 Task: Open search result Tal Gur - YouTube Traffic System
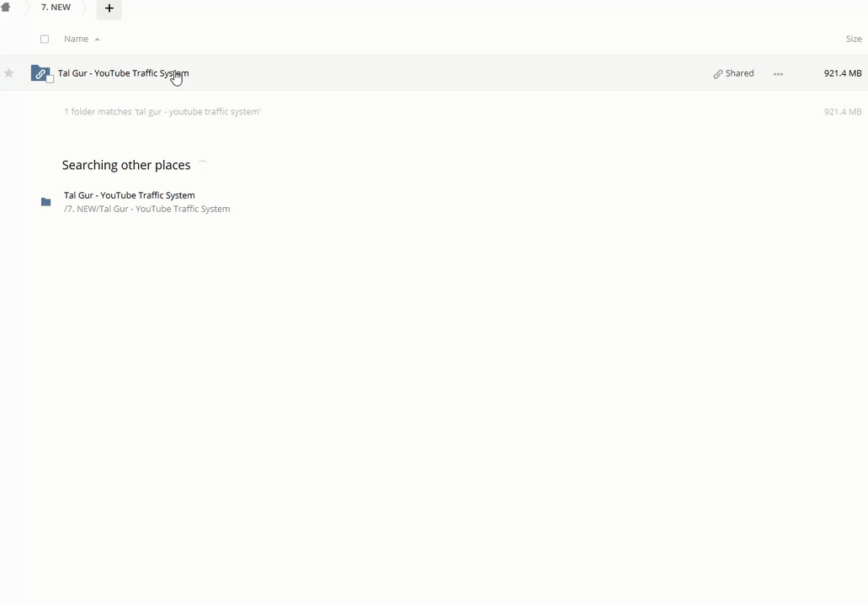coord(130,195)
